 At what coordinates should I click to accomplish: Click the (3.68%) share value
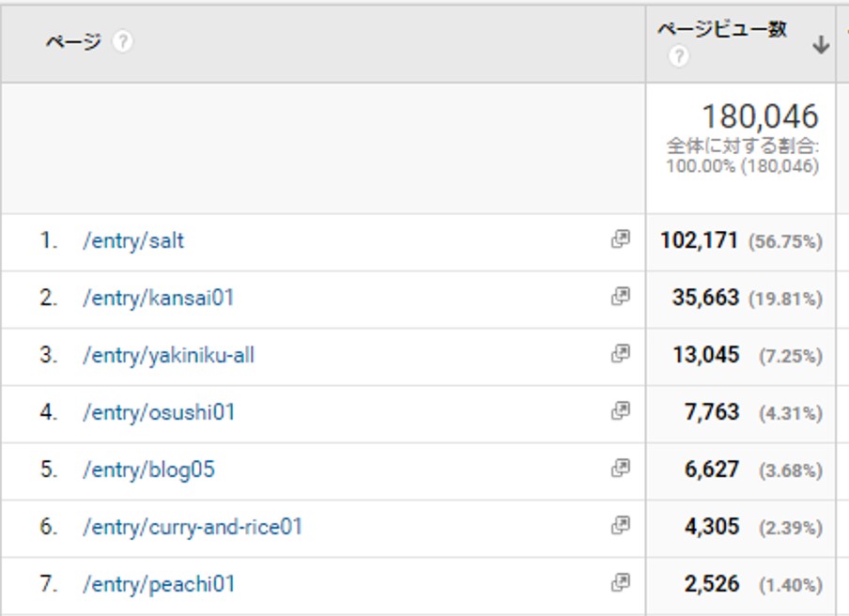point(791,471)
